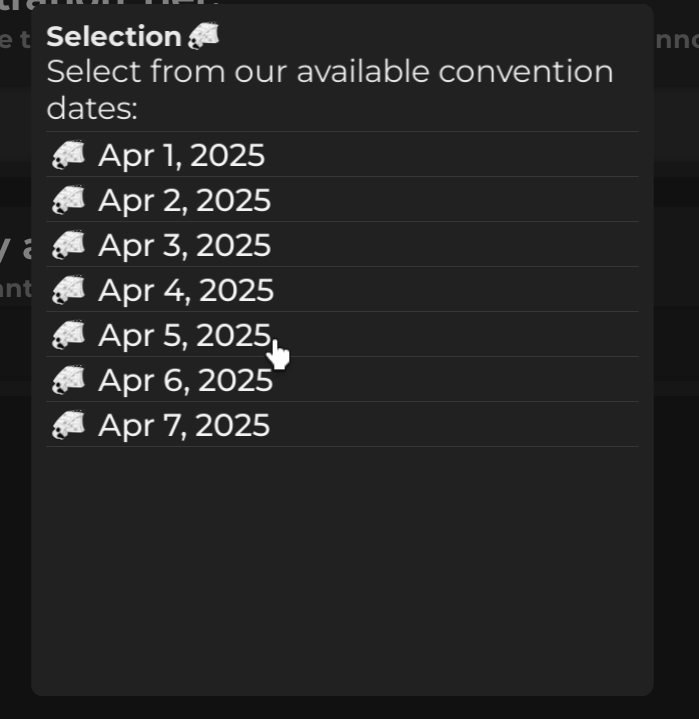Select the Apr 7, 2025 date text
699x719 pixels.
click(184, 425)
